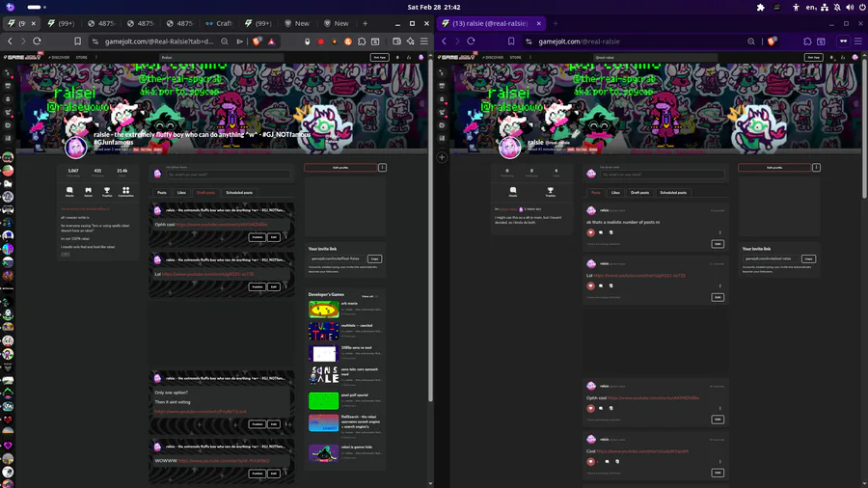The width and height of the screenshot is (868, 488).
Task: Open the network icon in system tray
Action: point(825,7)
